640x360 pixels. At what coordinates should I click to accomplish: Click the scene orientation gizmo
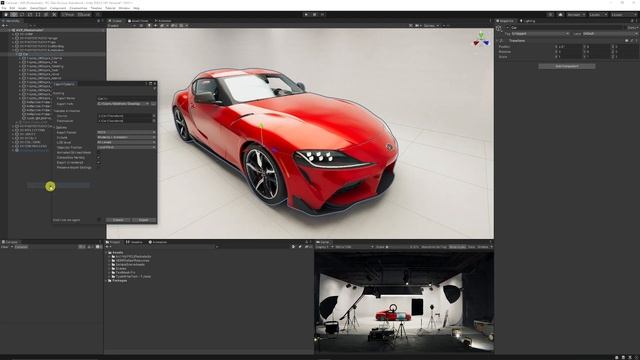(481, 39)
